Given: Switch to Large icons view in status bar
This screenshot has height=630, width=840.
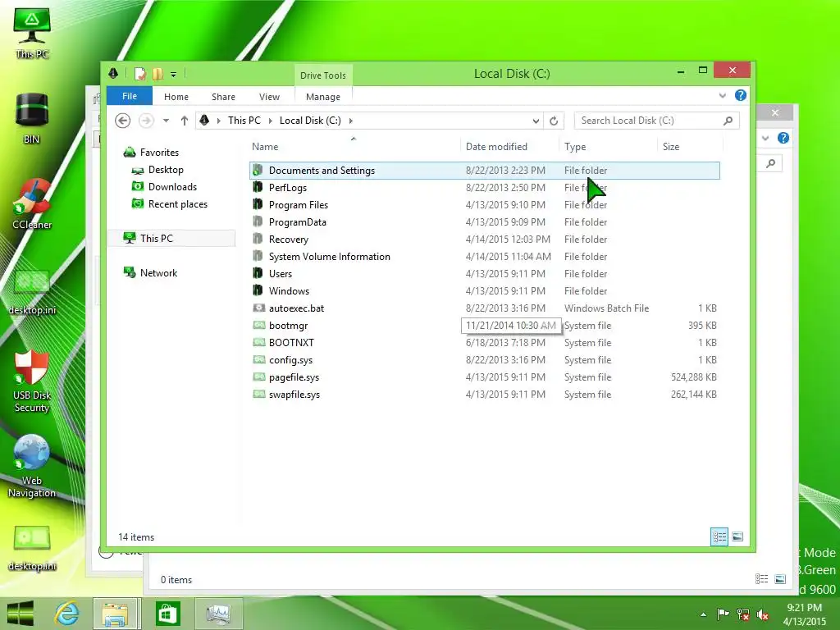Looking at the screenshot, I should coord(737,536).
